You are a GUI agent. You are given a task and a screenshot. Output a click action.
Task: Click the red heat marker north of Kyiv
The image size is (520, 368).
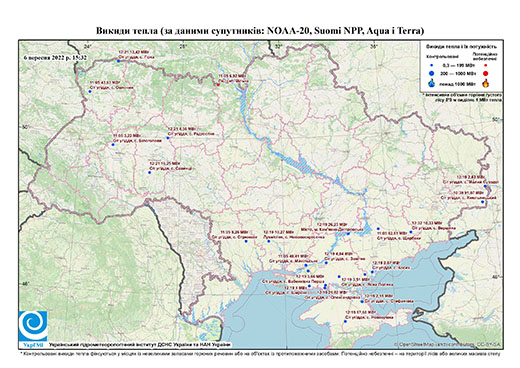(x=218, y=84)
